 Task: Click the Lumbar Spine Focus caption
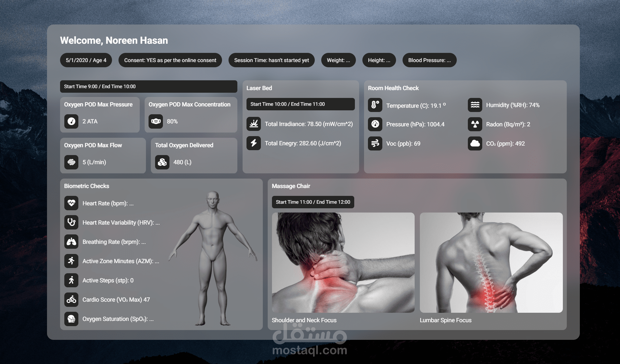445,320
